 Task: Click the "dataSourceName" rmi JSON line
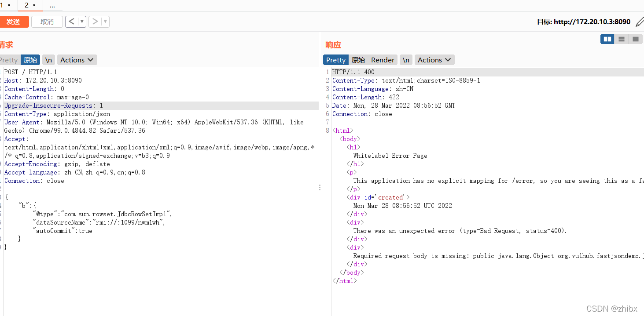pyautogui.click(x=99, y=222)
